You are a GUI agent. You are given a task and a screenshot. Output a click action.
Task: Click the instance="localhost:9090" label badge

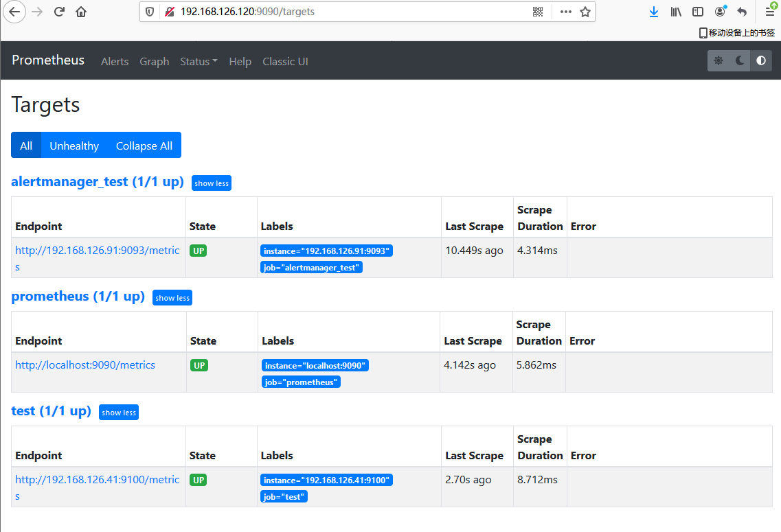(x=315, y=365)
